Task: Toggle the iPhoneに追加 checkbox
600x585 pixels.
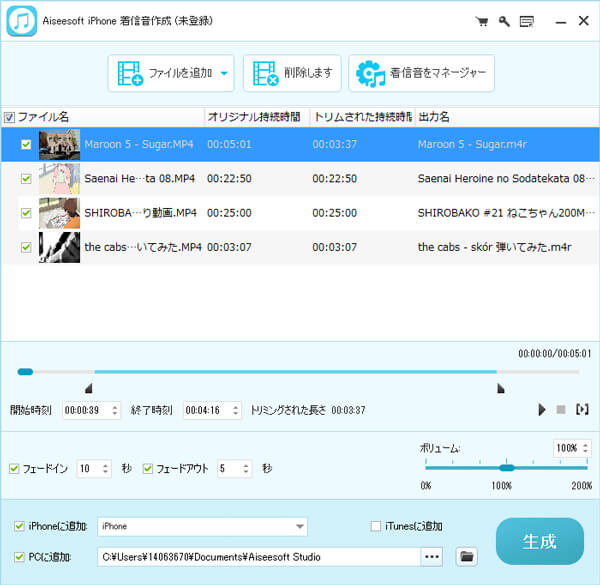Action: [19, 526]
